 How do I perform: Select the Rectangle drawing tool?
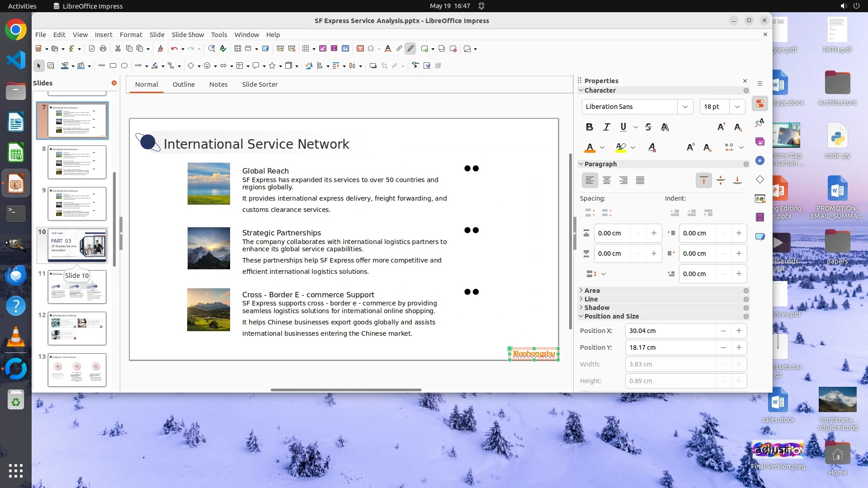coord(113,66)
